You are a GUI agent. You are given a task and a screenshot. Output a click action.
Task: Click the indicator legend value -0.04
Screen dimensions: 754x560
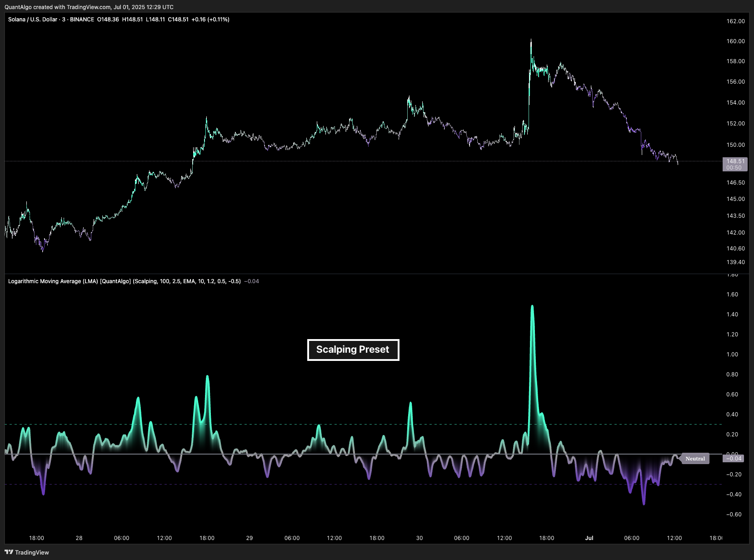point(252,281)
